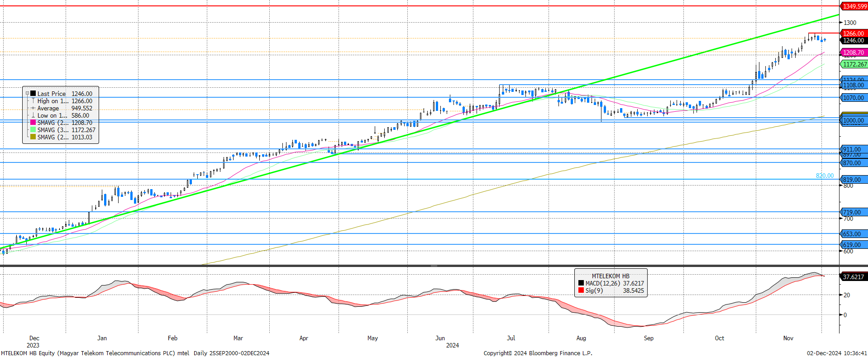Select the 'Last Price' legend label
Image resolution: width=868 pixels, height=357 pixels.
(x=52, y=94)
